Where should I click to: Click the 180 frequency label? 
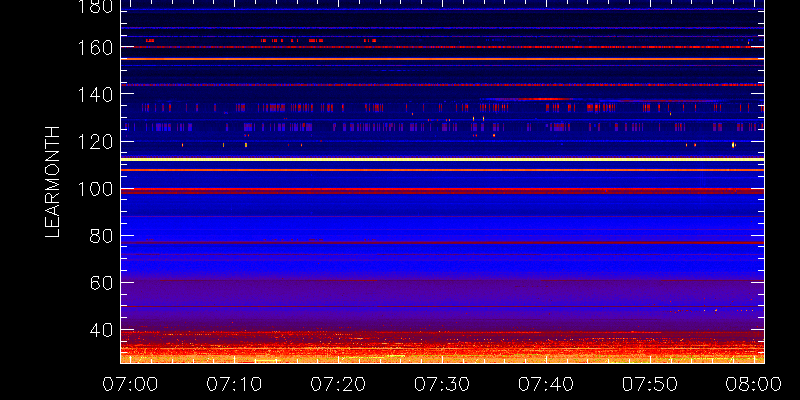(95, 7)
